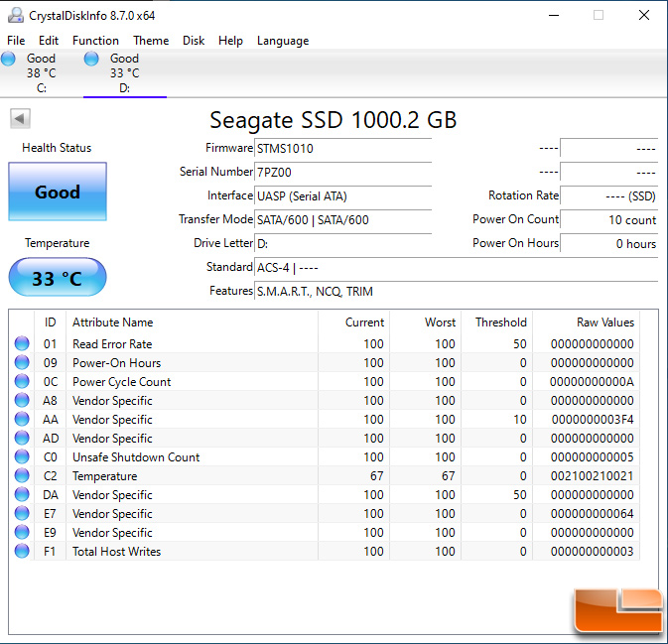Select the C: drive tab
This screenshot has width=668, height=644.
point(42,73)
